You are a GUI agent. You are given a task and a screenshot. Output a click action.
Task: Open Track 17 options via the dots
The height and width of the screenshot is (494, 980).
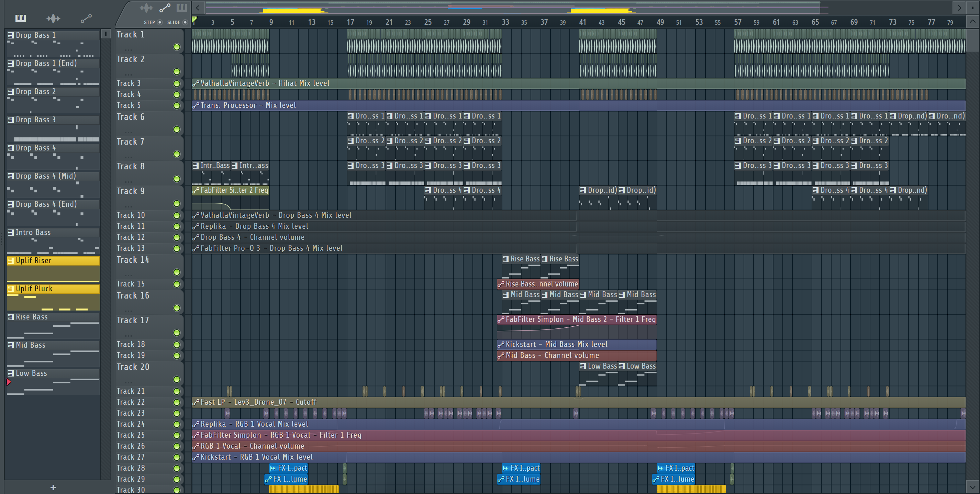point(129,335)
